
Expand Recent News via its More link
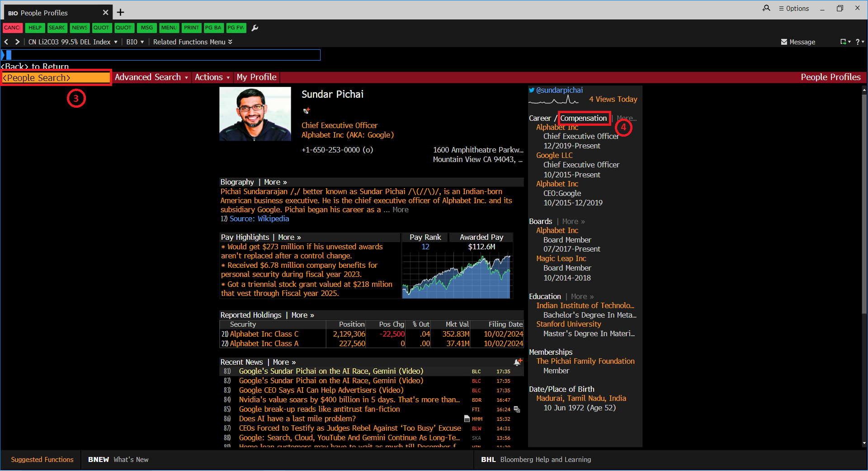[284, 362]
